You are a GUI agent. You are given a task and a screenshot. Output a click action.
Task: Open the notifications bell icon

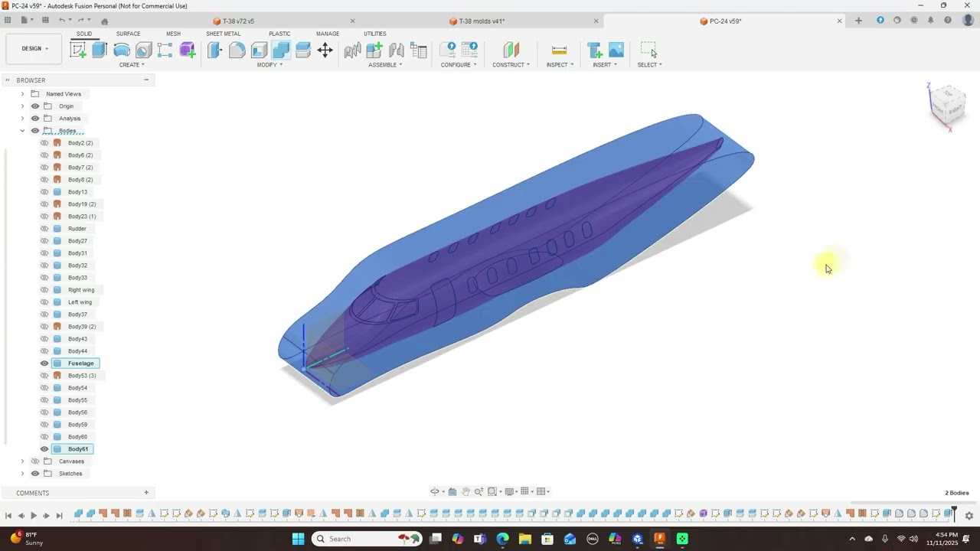(x=931, y=21)
